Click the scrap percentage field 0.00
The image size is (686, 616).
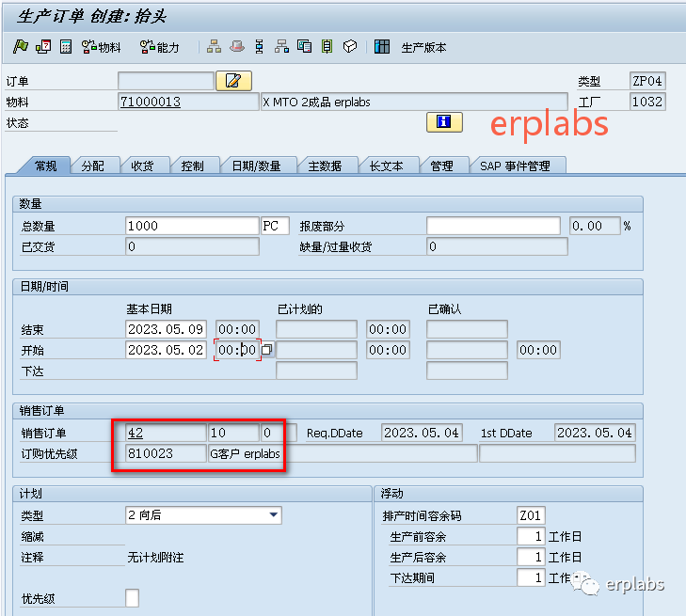coord(595,226)
